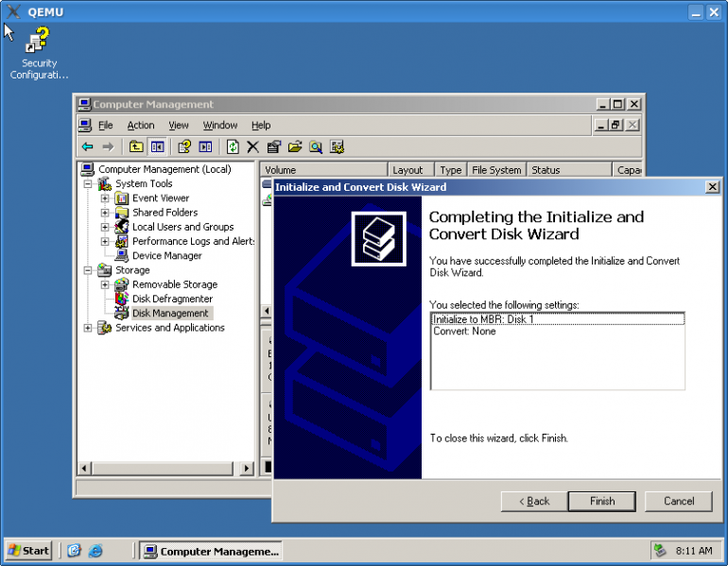Image resolution: width=728 pixels, height=566 pixels.
Task: Click the Back arrow in the toolbar
Action: click(87, 146)
